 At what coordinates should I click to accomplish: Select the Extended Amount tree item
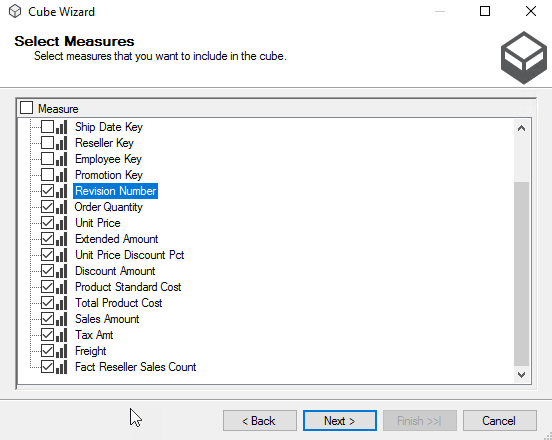117,239
